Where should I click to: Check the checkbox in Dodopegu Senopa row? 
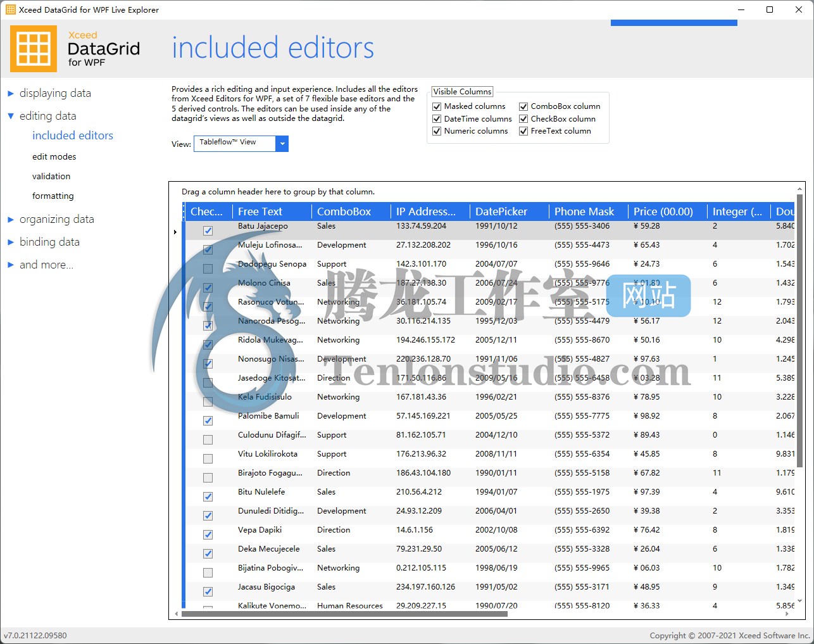click(x=208, y=268)
